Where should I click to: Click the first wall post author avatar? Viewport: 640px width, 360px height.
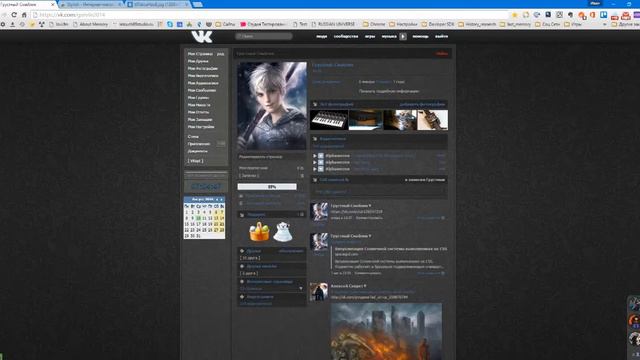click(x=319, y=212)
